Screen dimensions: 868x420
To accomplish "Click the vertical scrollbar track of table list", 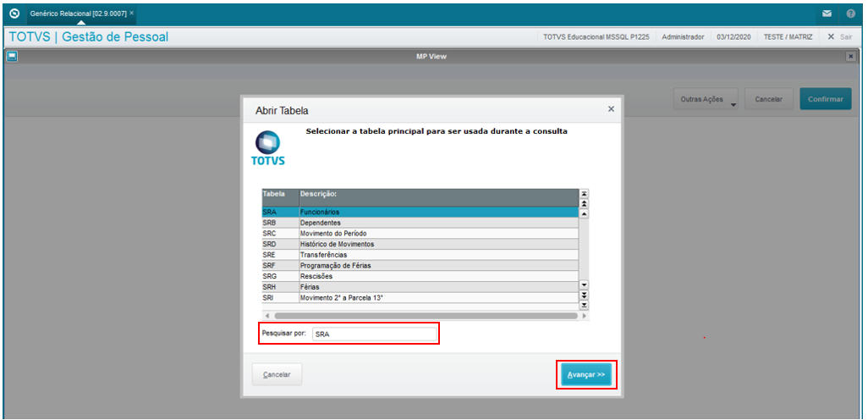I will pyautogui.click(x=584, y=249).
